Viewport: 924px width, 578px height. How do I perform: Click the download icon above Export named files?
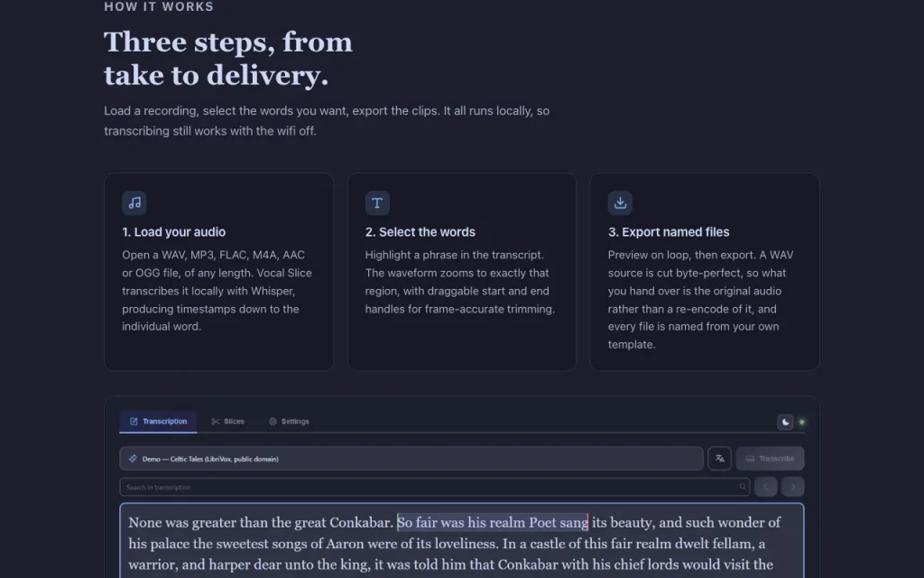click(x=620, y=203)
